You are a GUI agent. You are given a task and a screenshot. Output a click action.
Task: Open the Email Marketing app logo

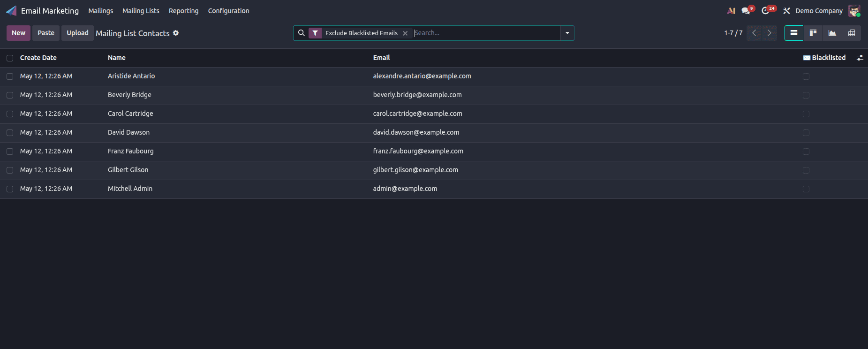pyautogui.click(x=11, y=11)
